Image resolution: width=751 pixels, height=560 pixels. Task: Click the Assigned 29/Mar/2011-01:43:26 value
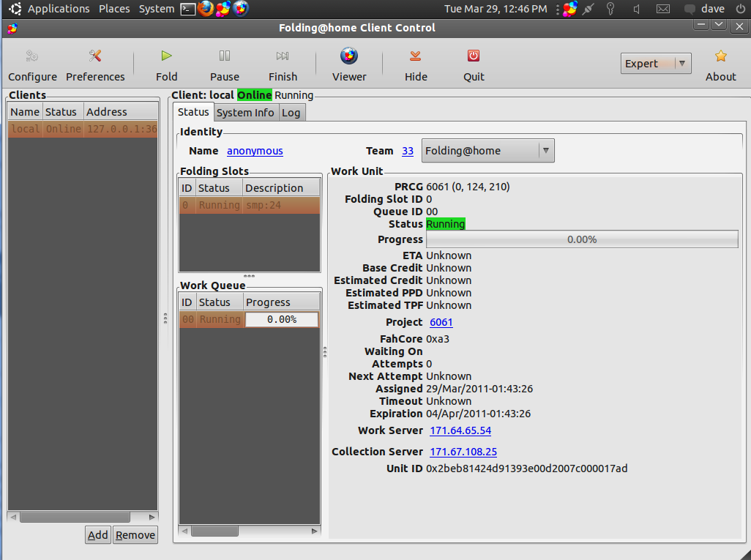pos(479,389)
